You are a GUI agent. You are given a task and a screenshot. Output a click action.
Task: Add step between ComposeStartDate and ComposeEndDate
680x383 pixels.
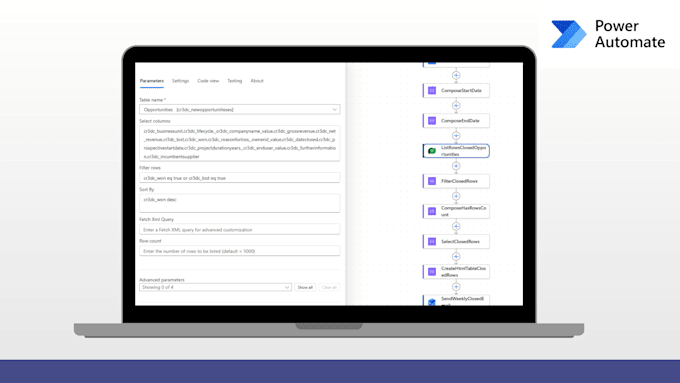[456, 105]
